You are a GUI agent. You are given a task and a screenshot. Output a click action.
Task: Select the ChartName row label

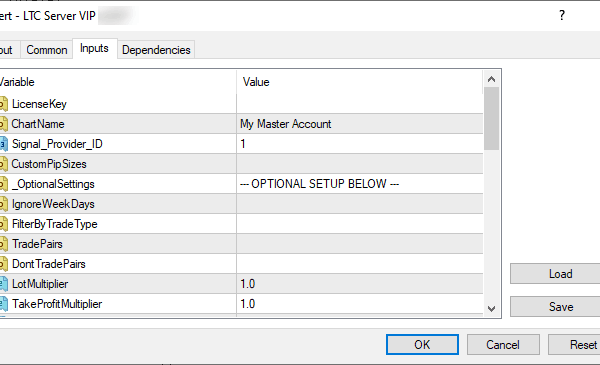point(38,124)
